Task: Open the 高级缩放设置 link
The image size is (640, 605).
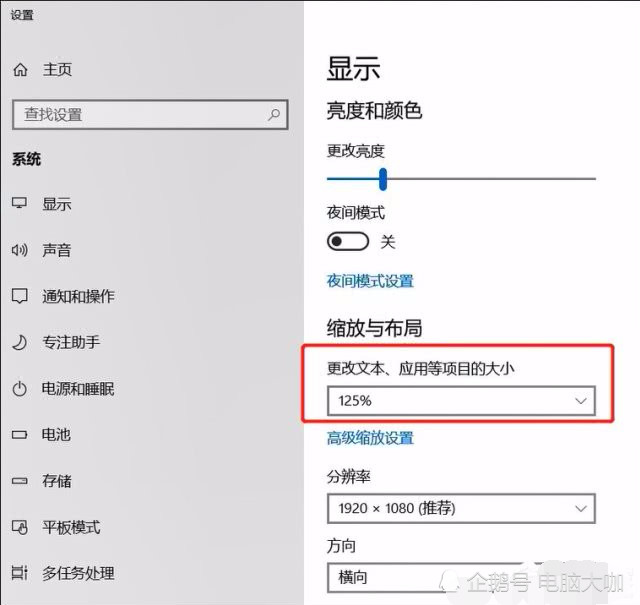Action: click(x=370, y=438)
